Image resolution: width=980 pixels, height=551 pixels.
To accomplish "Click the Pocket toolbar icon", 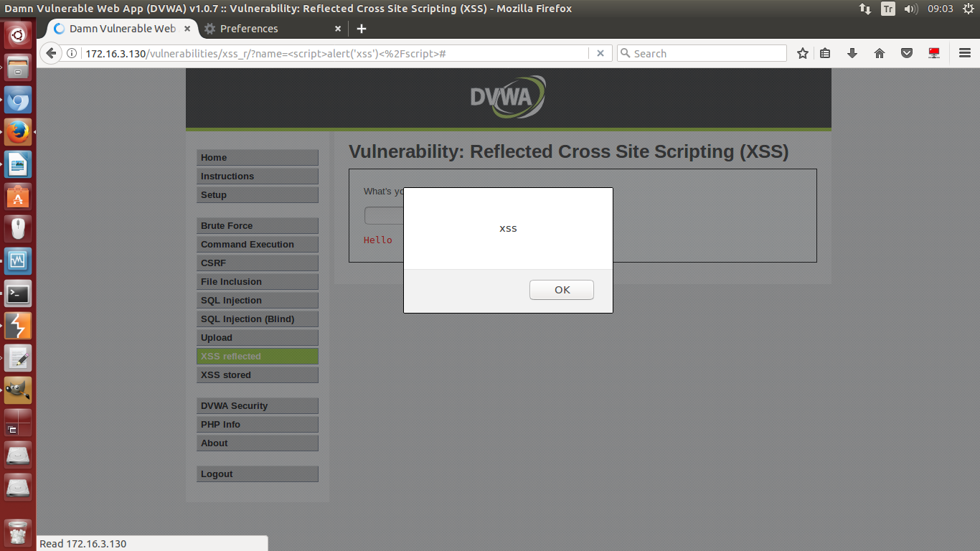I will tap(907, 53).
